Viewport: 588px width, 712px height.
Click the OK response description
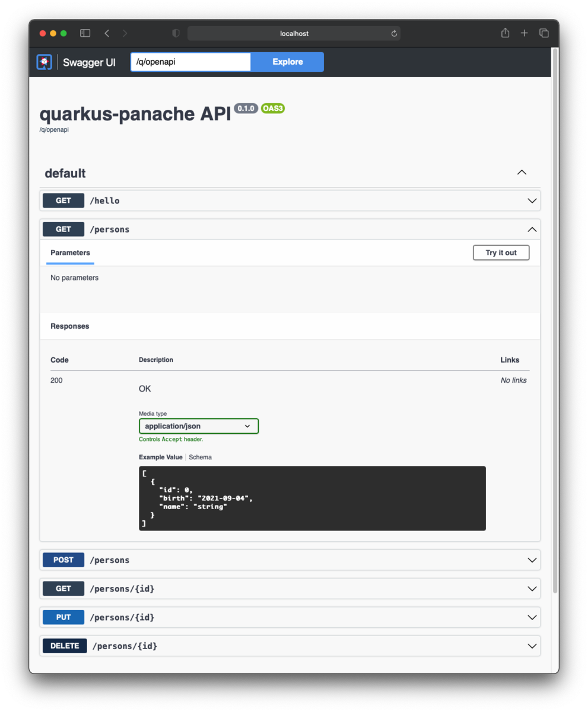145,389
